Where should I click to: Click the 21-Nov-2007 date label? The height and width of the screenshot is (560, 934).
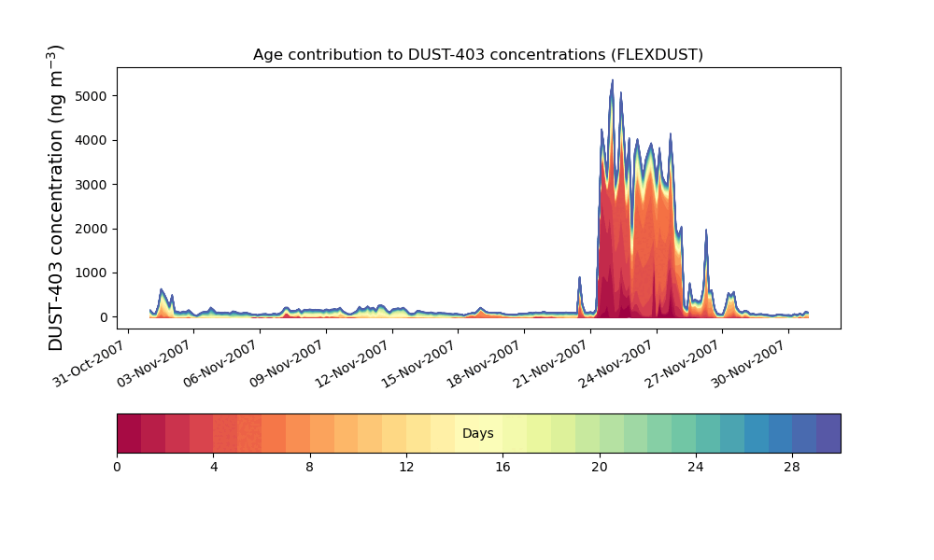pos(552,363)
